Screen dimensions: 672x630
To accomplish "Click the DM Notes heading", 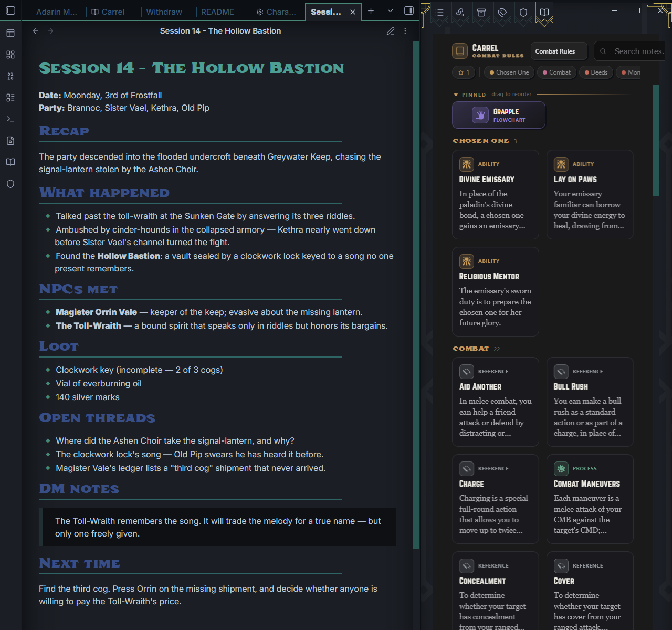I will click(x=79, y=489).
